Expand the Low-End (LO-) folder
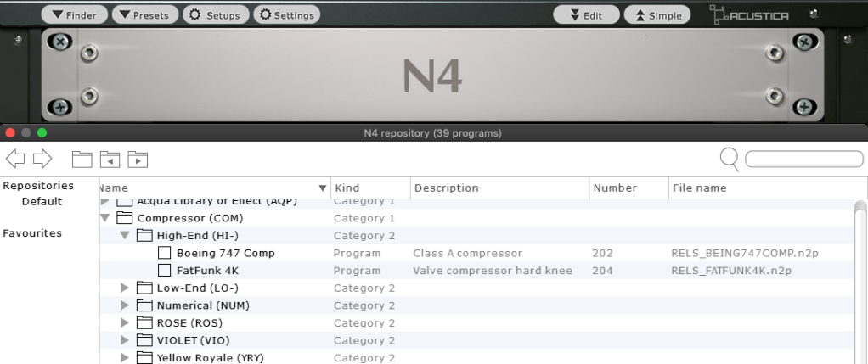The width and height of the screenshot is (868, 364). point(125,288)
